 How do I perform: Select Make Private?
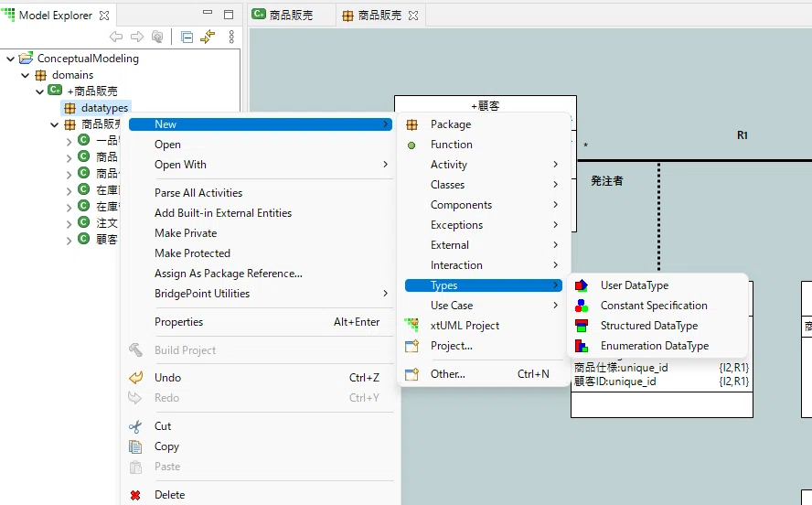261,233
